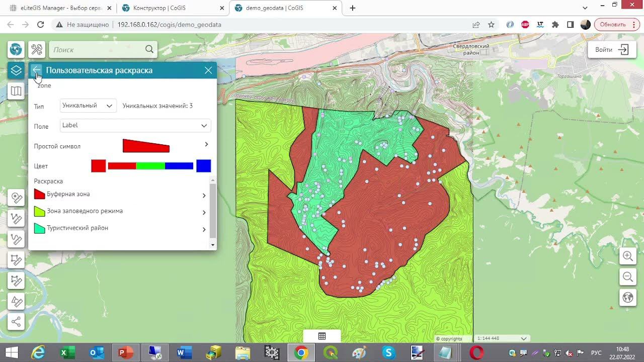The height and width of the screenshot is (362, 644).
Task: Click the globe home icon
Action: pyautogui.click(x=16, y=49)
